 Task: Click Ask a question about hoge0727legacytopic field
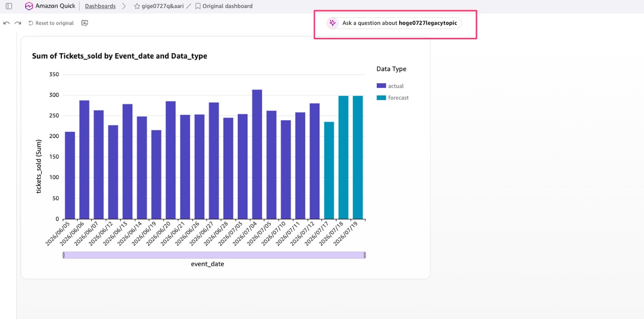tap(394, 23)
